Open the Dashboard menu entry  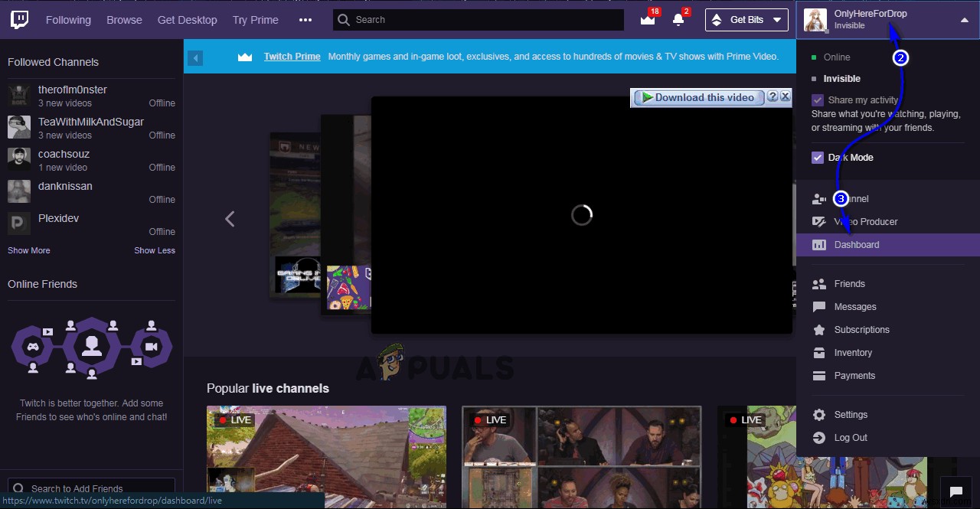tap(856, 244)
